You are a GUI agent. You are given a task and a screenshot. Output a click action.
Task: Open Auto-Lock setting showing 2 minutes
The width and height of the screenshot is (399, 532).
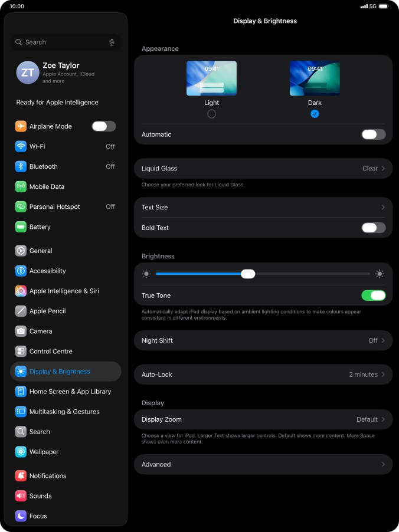click(263, 375)
